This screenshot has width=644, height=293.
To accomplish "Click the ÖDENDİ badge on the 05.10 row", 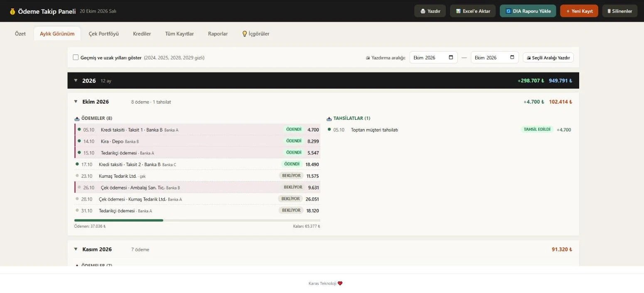I will (x=294, y=129).
